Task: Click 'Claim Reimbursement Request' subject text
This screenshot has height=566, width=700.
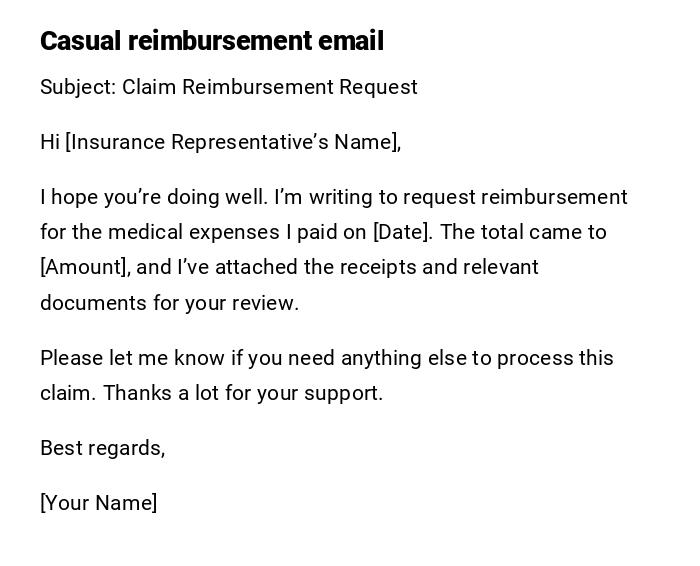Action: coord(270,87)
